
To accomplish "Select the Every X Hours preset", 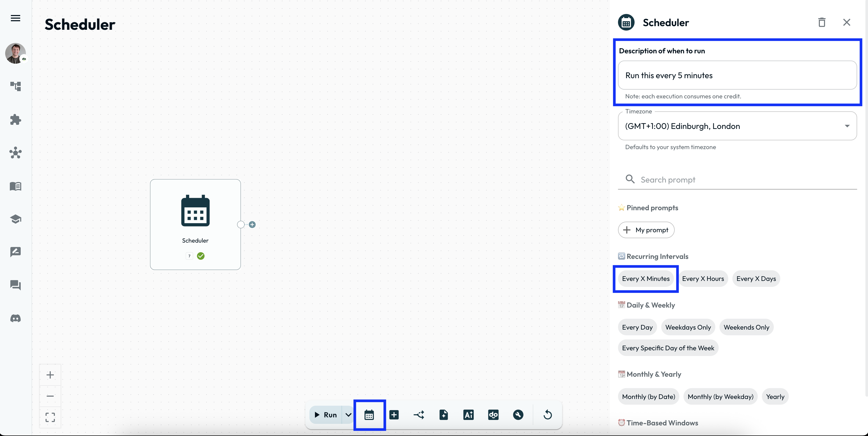I will click(x=703, y=279).
